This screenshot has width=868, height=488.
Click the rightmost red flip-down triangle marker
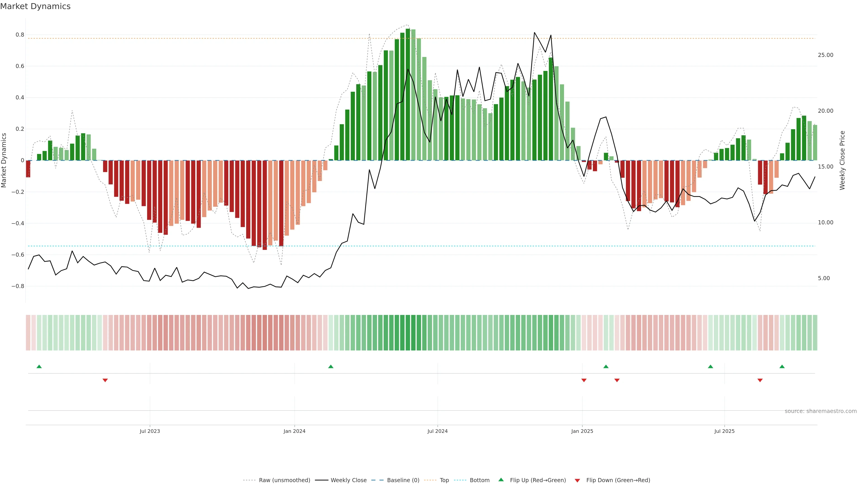(x=760, y=380)
